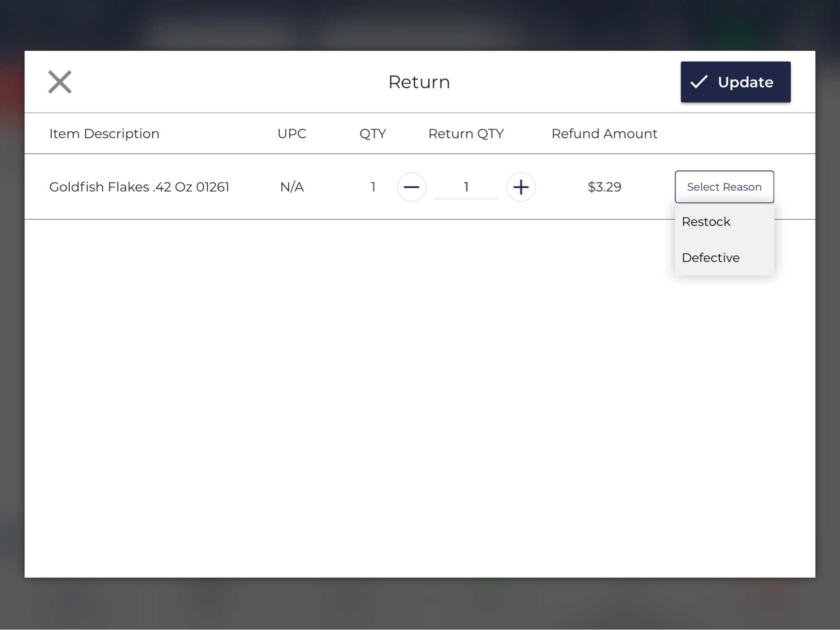Screen dimensions: 840x630
Task: Click the Return QTY input field
Action: (466, 187)
